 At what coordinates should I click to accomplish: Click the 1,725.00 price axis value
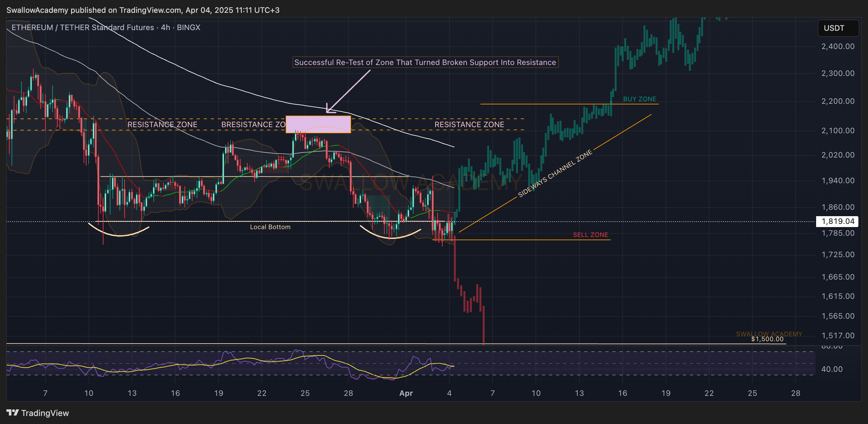pyautogui.click(x=838, y=255)
